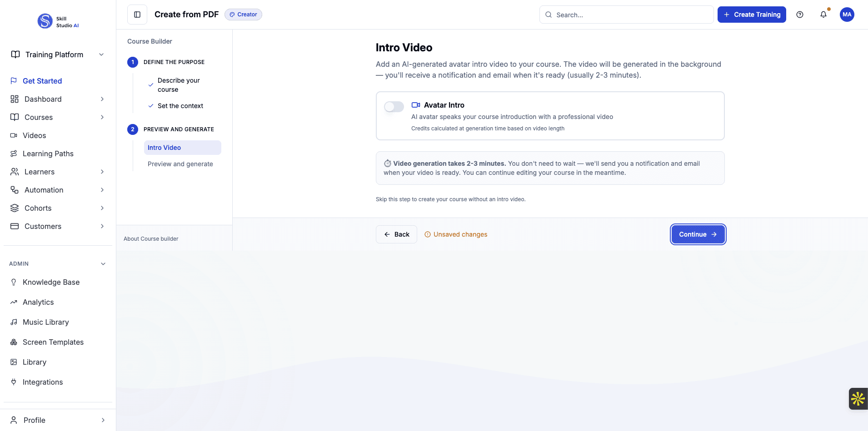Screen dimensions: 868x431
Task: Select the Videos camera icon in the sidebar
Action: (14, 135)
